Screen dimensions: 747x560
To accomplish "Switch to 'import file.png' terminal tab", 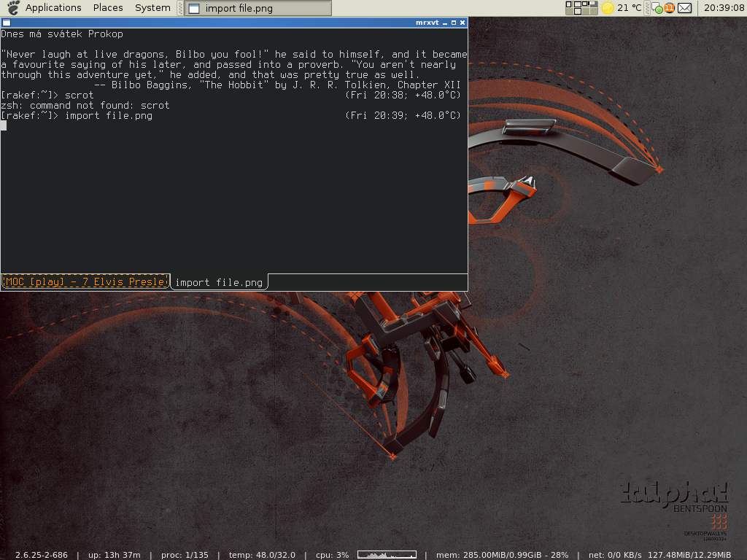I will point(219,282).
